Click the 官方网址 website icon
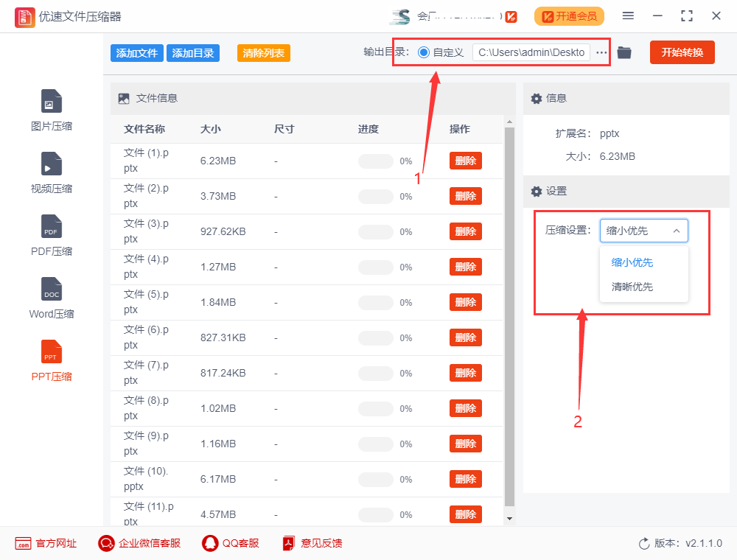This screenshot has height=560, width=737. coord(23,544)
